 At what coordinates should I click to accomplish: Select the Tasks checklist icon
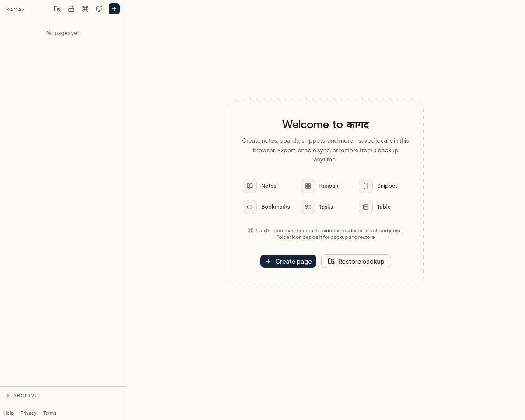click(308, 207)
